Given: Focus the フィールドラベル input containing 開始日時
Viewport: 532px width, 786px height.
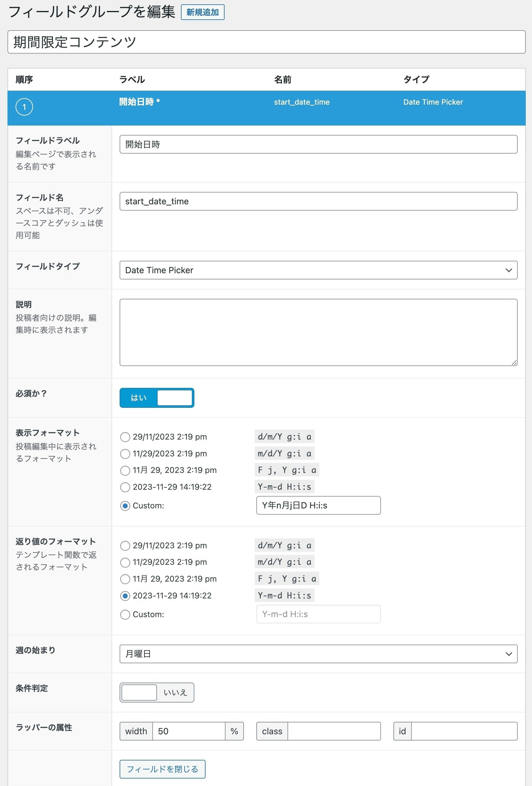Looking at the screenshot, I should coord(318,145).
